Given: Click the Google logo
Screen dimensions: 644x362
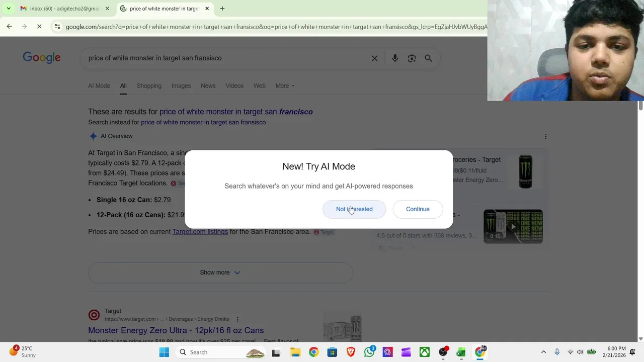Looking at the screenshot, I should 42,58.
